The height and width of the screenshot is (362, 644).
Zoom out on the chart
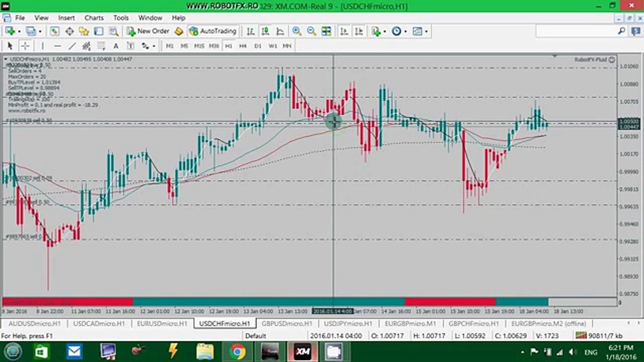[311, 31]
